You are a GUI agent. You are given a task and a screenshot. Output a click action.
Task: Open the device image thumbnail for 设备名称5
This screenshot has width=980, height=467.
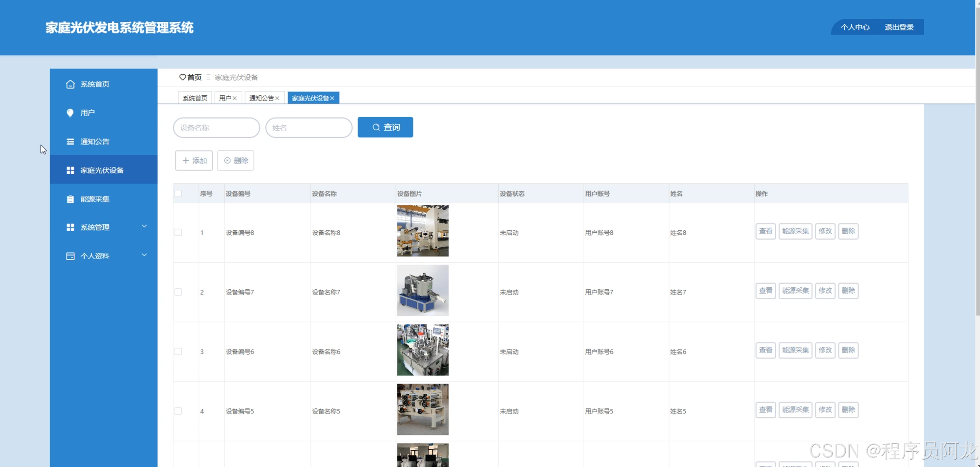coord(423,410)
